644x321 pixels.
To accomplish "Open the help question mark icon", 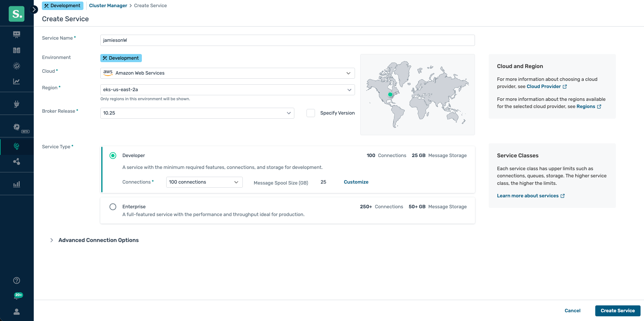I will [17, 280].
